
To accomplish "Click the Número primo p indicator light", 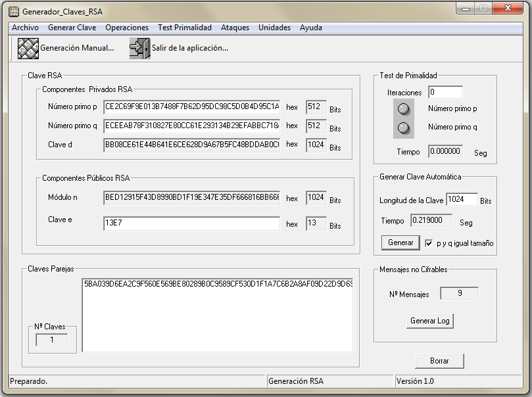I will point(404,109).
